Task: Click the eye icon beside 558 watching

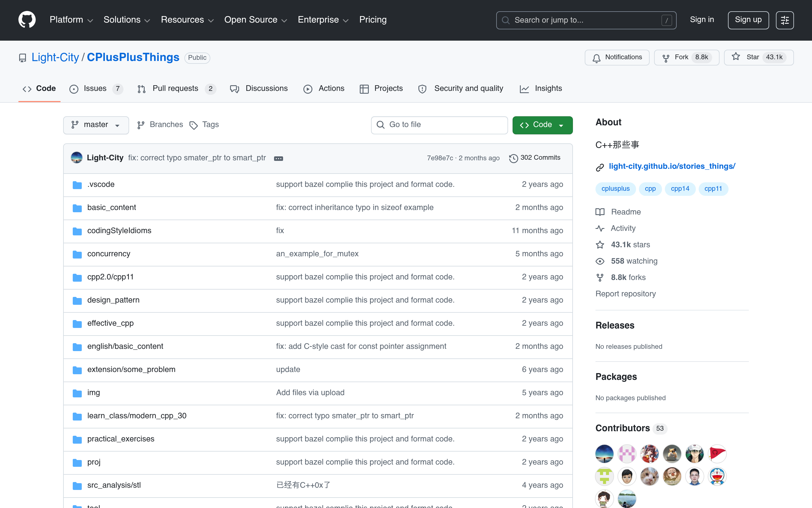Action: pyautogui.click(x=600, y=261)
